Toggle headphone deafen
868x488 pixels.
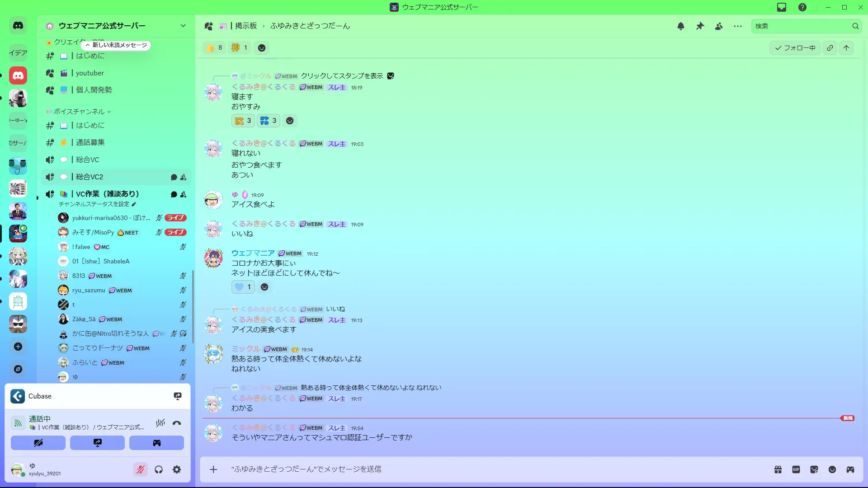pos(159,470)
